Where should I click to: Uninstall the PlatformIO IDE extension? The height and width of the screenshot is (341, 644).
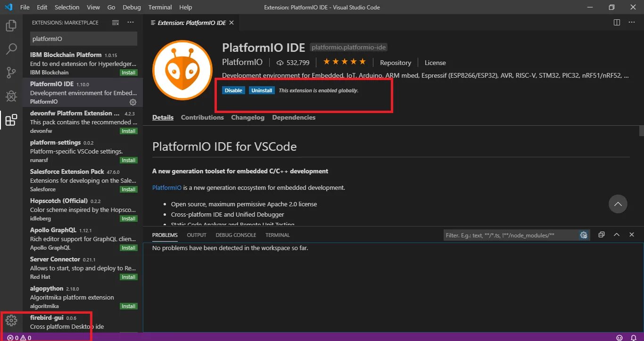[262, 90]
